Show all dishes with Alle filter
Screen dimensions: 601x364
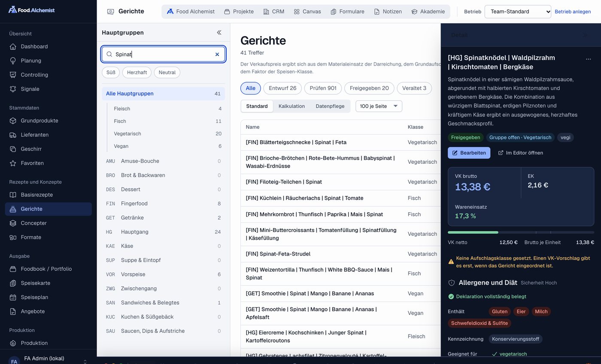pyautogui.click(x=251, y=88)
